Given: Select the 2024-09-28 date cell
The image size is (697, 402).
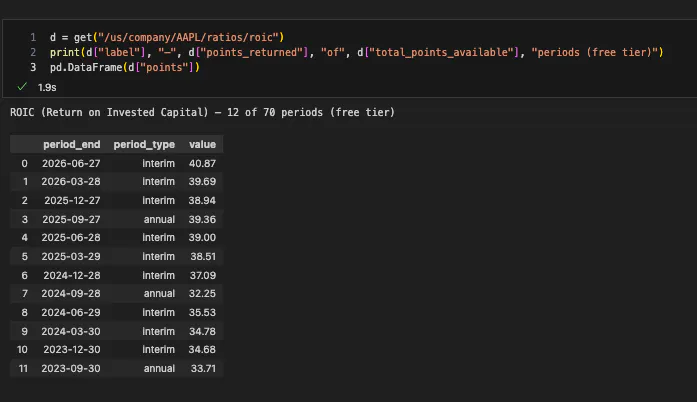Looking at the screenshot, I should 71,294.
